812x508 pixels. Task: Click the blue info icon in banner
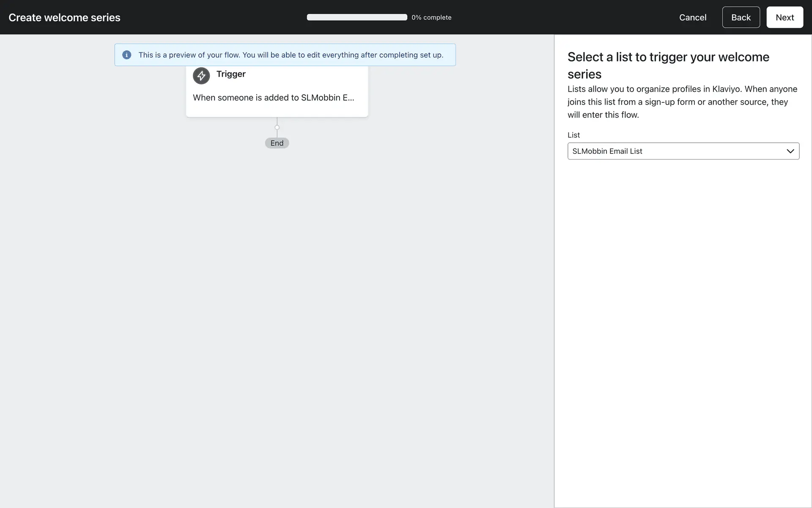(126, 55)
